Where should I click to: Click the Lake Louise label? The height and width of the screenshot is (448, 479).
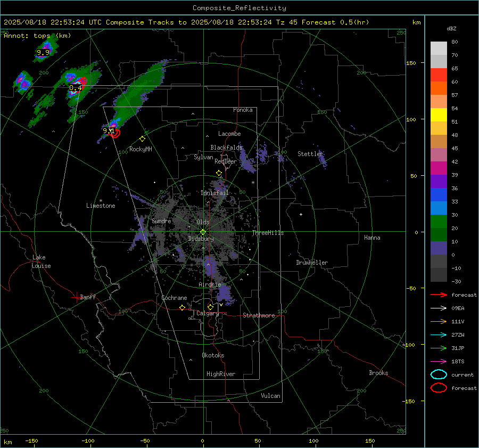tap(41, 262)
